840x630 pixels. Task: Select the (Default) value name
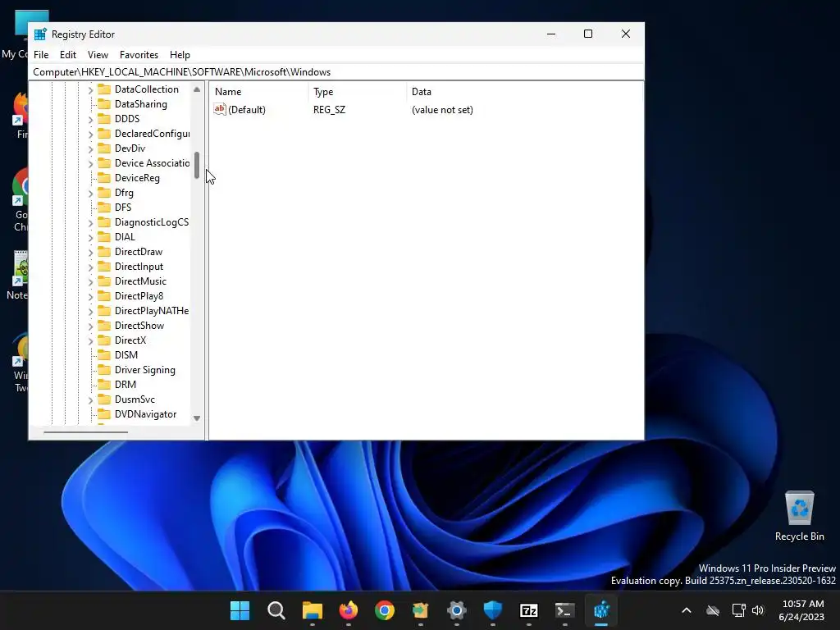click(246, 110)
